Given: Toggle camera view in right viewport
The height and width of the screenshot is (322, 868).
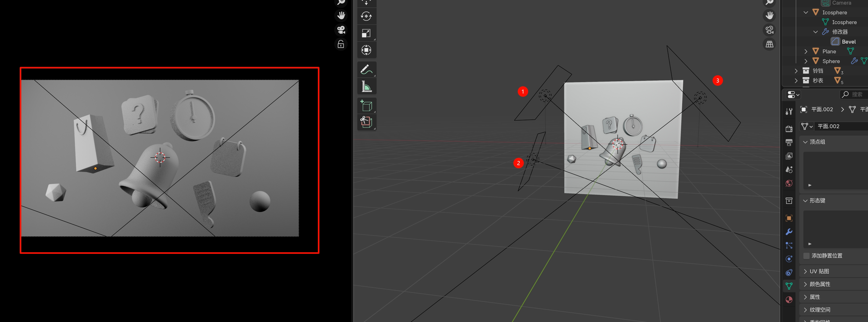Looking at the screenshot, I should 769,30.
